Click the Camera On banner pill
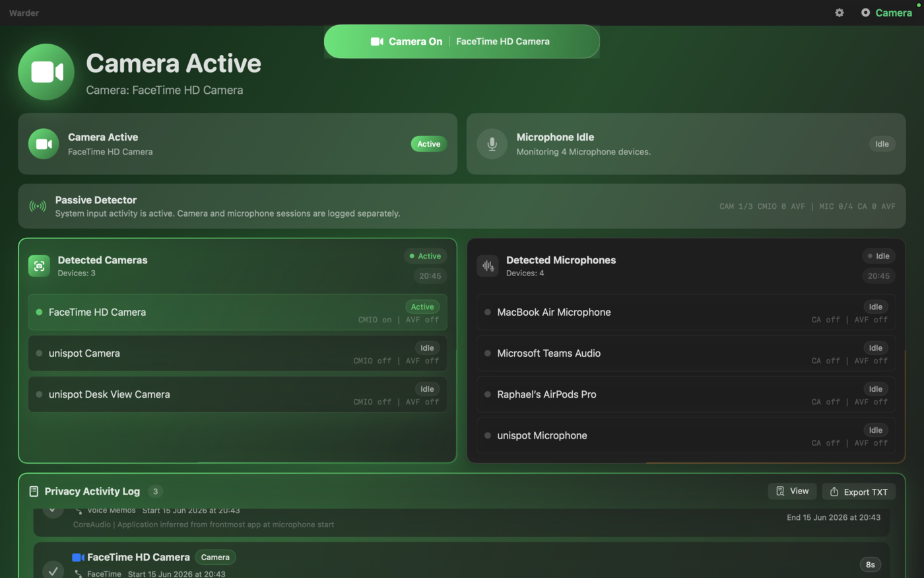This screenshot has width=924, height=578. tap(462, 42)
